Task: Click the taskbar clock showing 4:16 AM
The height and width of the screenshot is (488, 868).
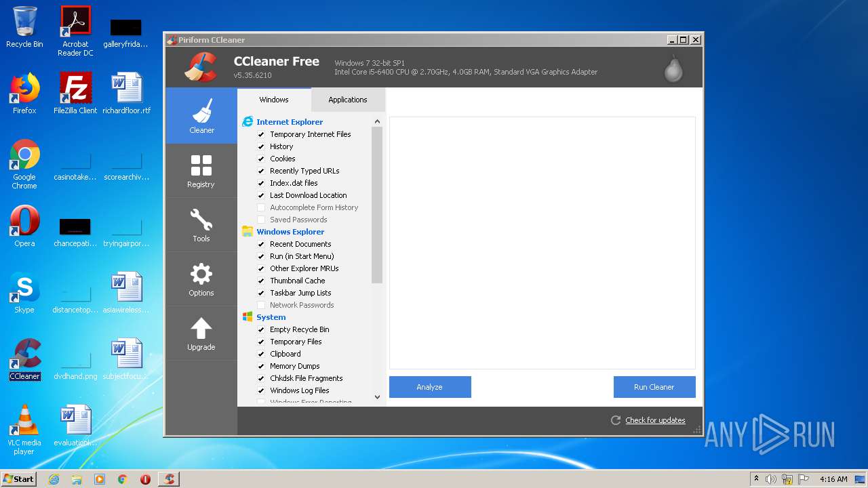Action: (x=833, y=479)
